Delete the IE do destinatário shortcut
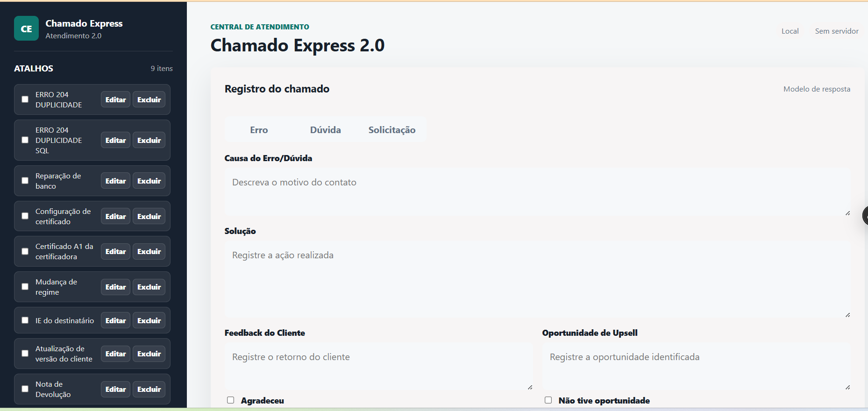The image size is (868, 411). click(x=149, y=320)
